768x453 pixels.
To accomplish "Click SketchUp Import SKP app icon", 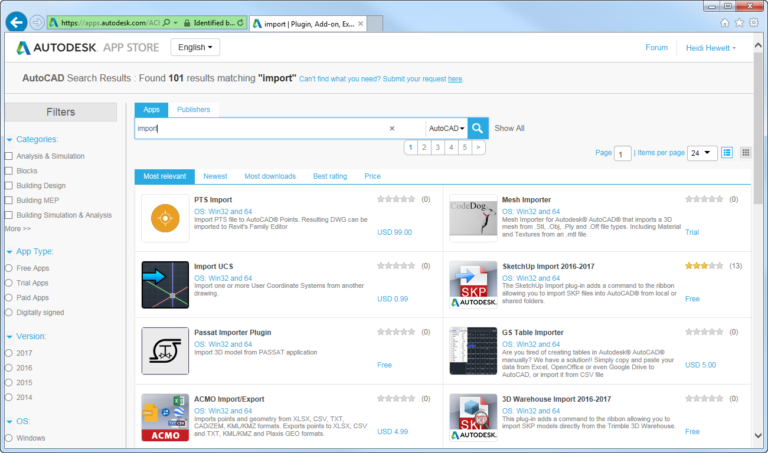I will point(473,285).
